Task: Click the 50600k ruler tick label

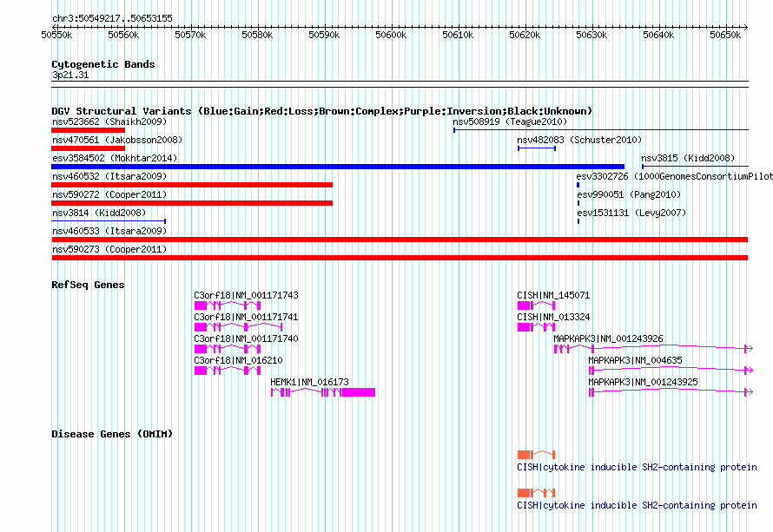Action: coord(391,35)
